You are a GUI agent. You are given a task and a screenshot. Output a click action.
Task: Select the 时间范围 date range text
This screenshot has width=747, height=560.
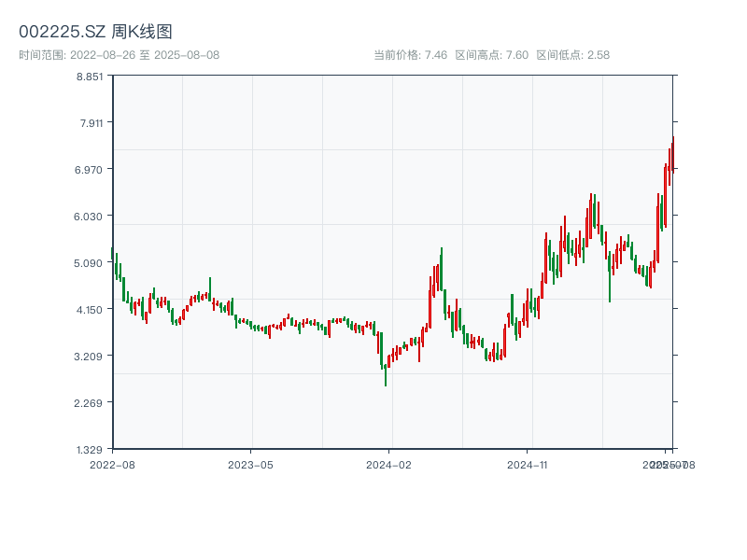click(x=119, y=55)
